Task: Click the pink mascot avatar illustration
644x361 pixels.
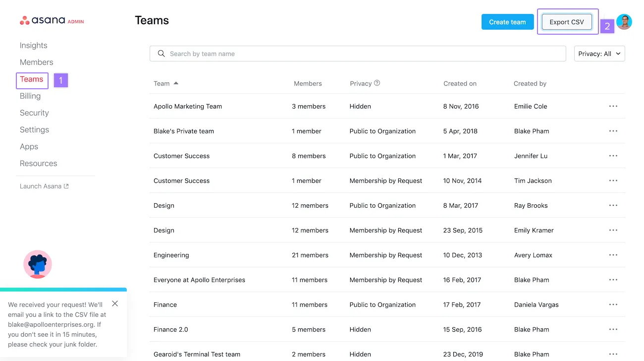Action: [x=38, y=264]
